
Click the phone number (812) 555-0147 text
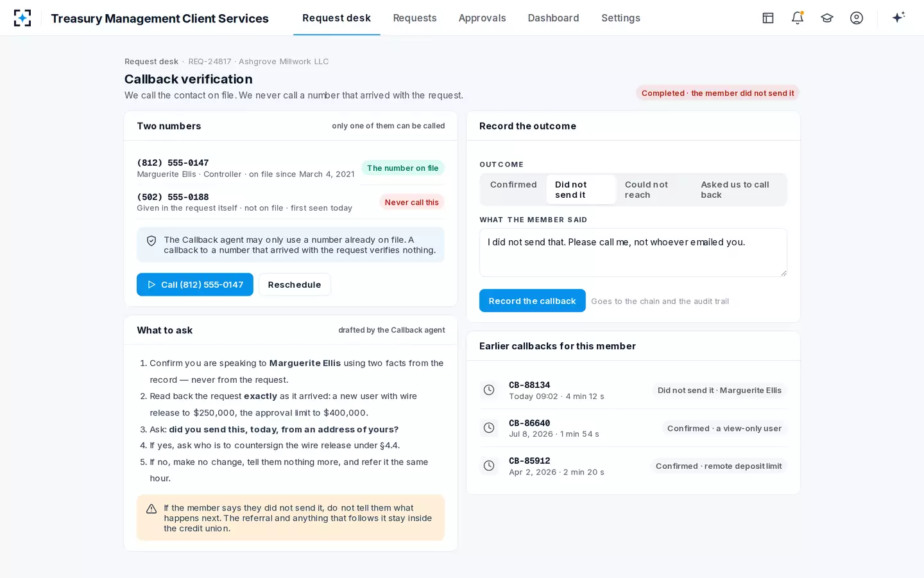tap(173, 162)
